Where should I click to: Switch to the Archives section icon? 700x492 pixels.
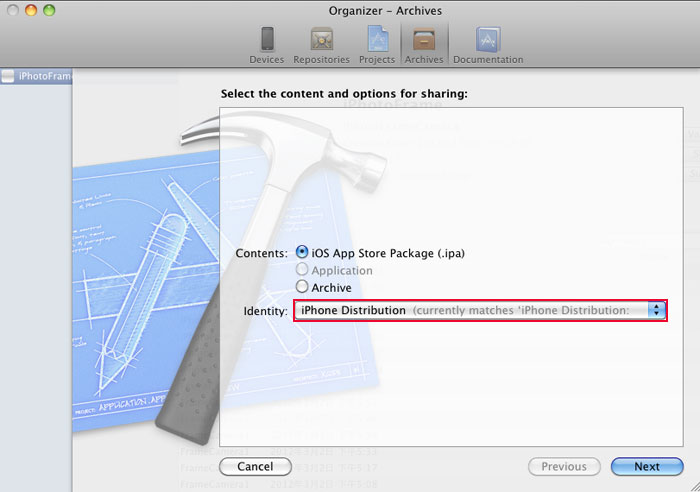(x=424, y=39)
